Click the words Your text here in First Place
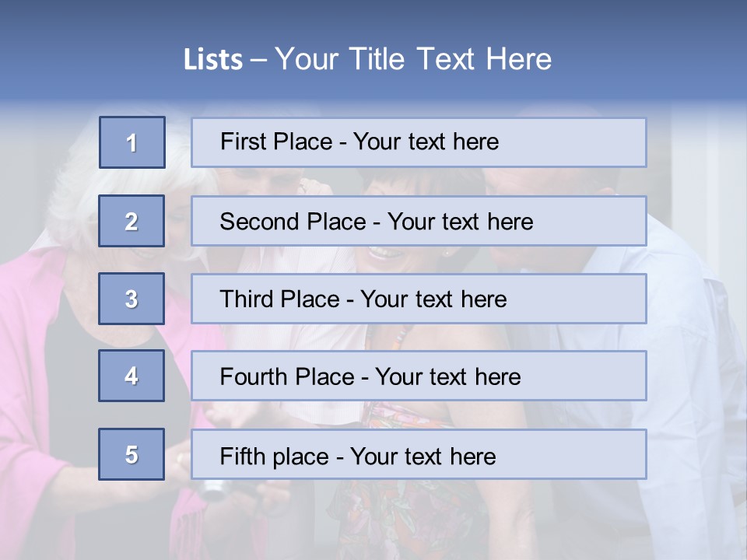The width and height of the screenshot is (747, 560). [426, 142]
